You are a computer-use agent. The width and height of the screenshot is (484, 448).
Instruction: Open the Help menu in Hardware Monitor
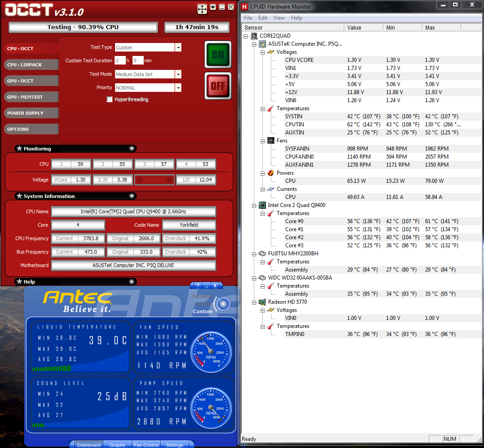(296, 18)
